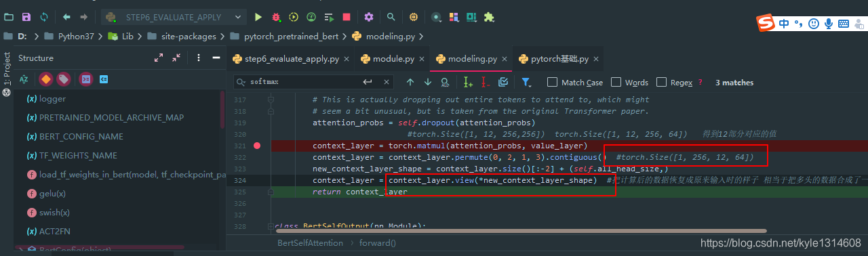Navigate forward with the right arrow
Screen dimensions: 868x256
pyautogui.click(x=83, y=16)
